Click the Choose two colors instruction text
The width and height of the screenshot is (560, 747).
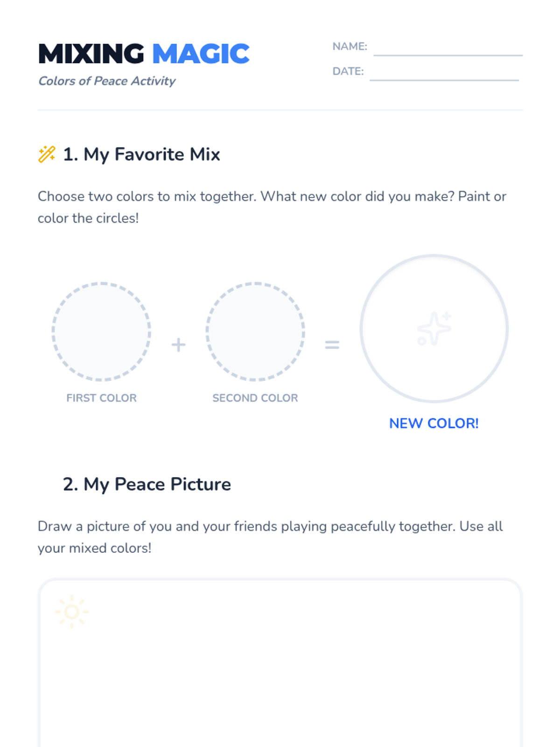click(x=272, y=207)
